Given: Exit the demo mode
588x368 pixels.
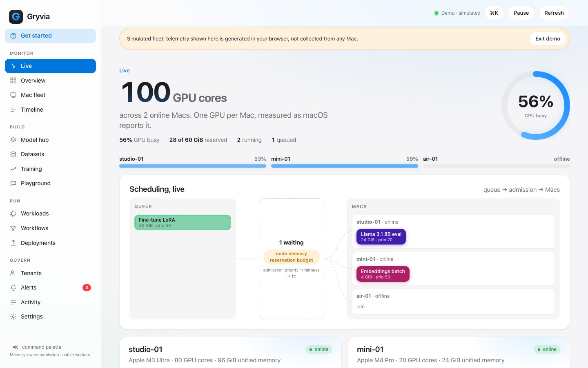Looking at the screenshot, I should pos(548,39).
